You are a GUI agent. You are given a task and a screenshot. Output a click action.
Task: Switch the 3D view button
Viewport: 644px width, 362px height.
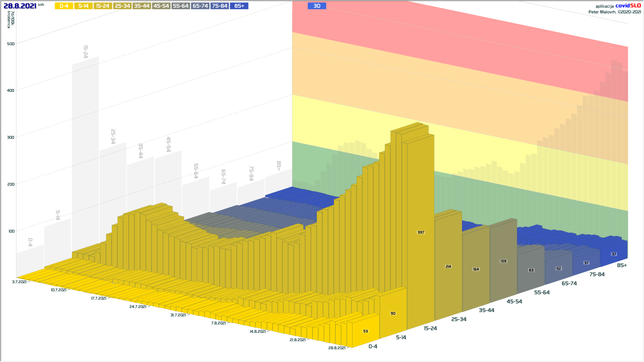coord(317,6)
